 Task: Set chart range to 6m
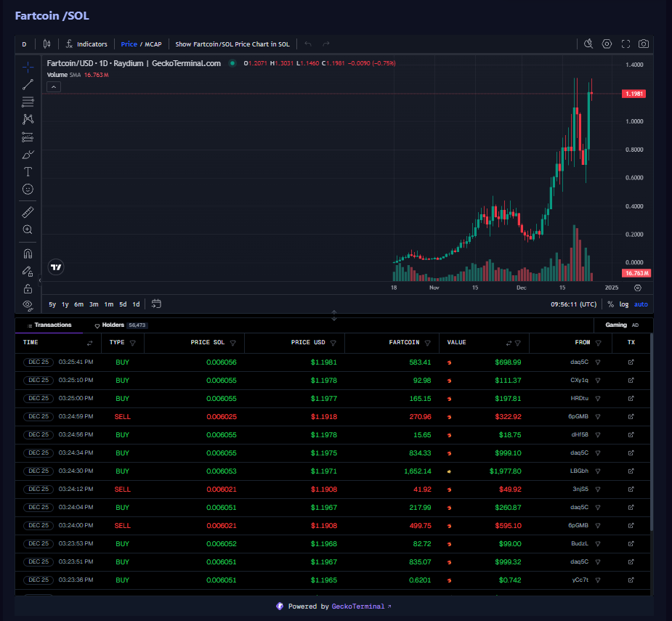click(79, 304)
